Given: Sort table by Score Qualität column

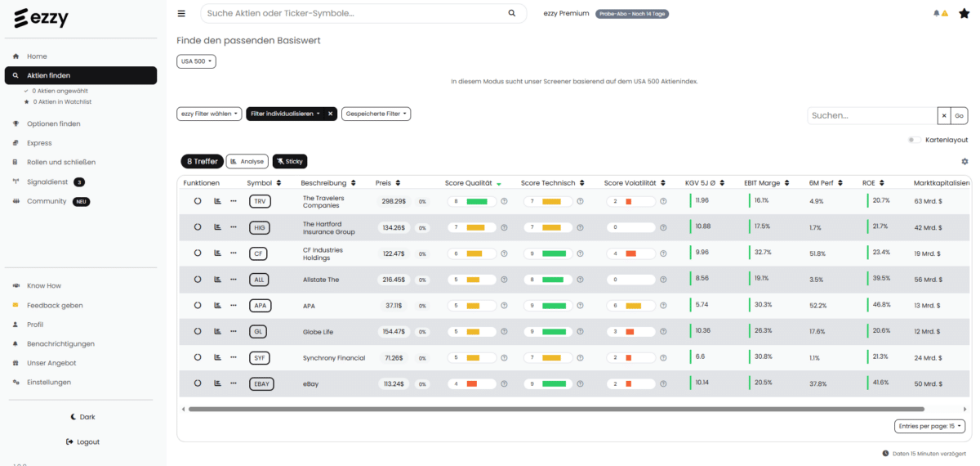Looking at the screenshot, I should click(473, 183).
